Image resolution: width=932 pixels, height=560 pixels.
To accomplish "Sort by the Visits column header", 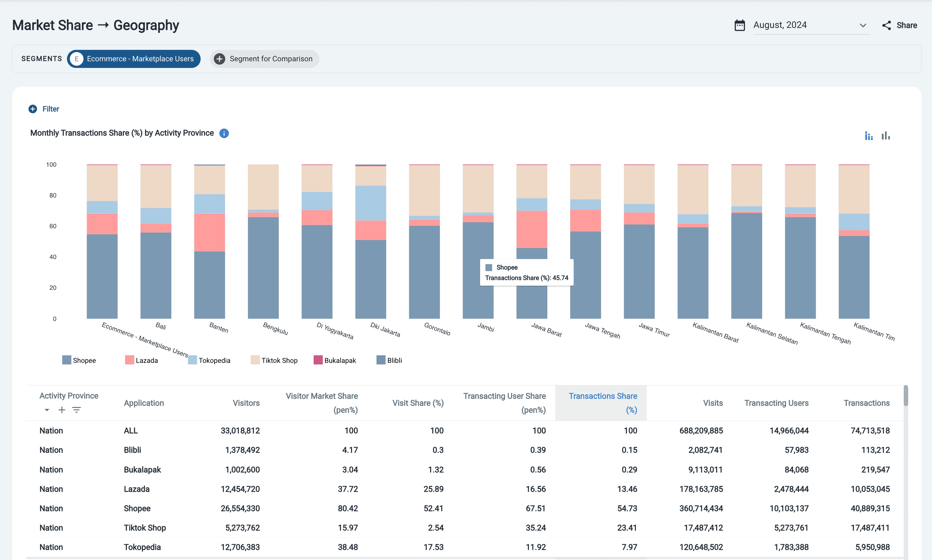I will coord(713,403).
